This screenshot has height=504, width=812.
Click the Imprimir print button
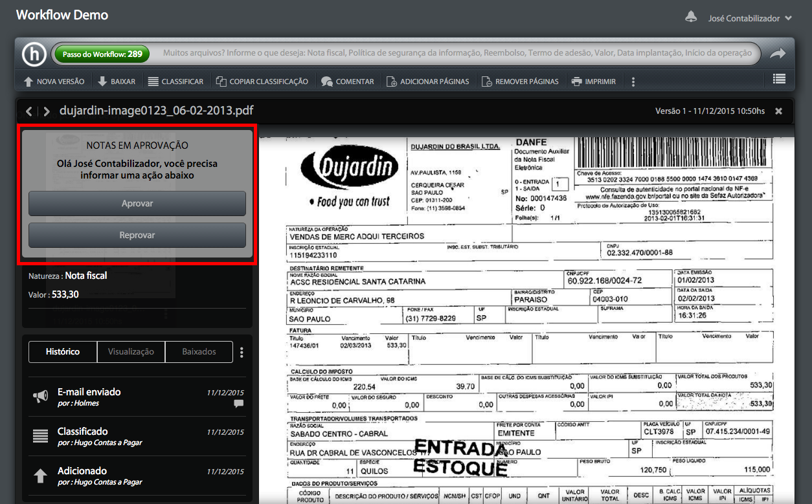pyautogui.click(x=594, y=82)
